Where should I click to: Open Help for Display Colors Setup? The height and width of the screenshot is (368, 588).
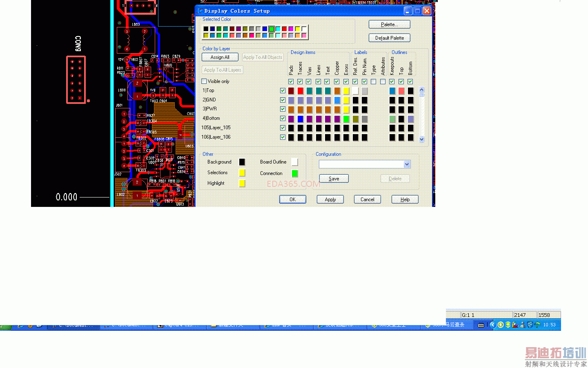point(405,200)
